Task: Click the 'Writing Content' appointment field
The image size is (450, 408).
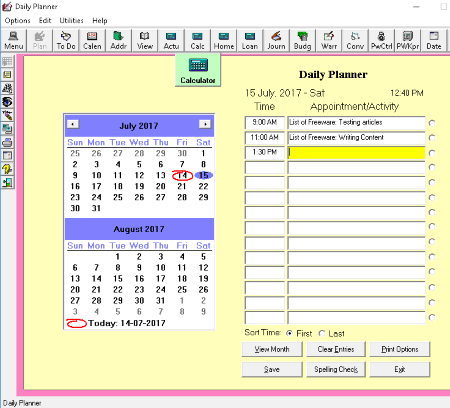Action: pos(356,137)
